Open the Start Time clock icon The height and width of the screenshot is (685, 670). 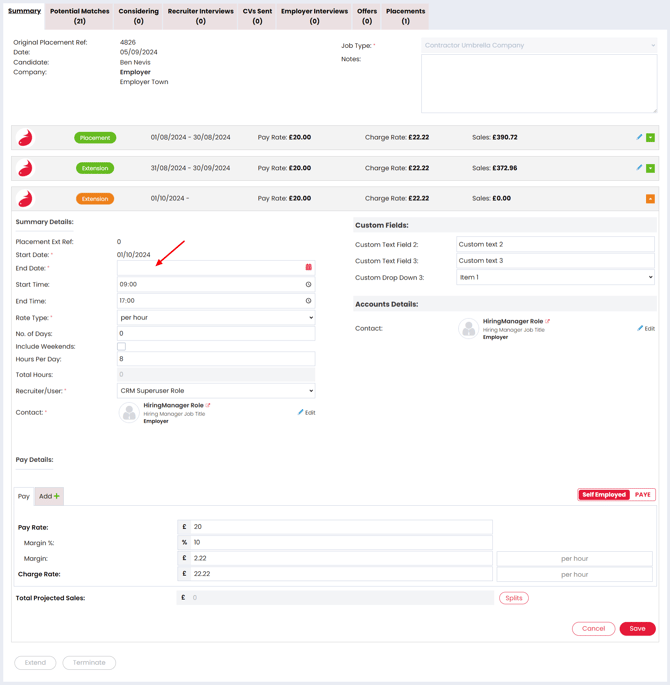coord(308,284)
